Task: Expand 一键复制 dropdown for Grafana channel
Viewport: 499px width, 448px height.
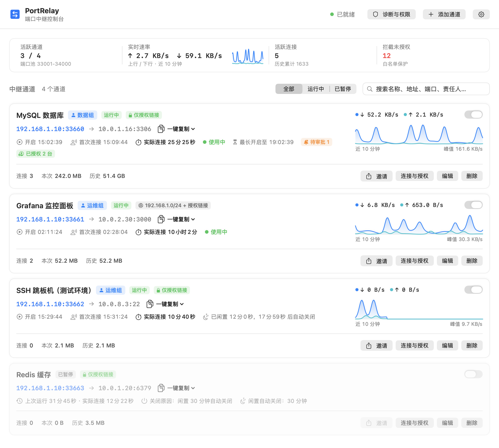Action: pos(181,219)
